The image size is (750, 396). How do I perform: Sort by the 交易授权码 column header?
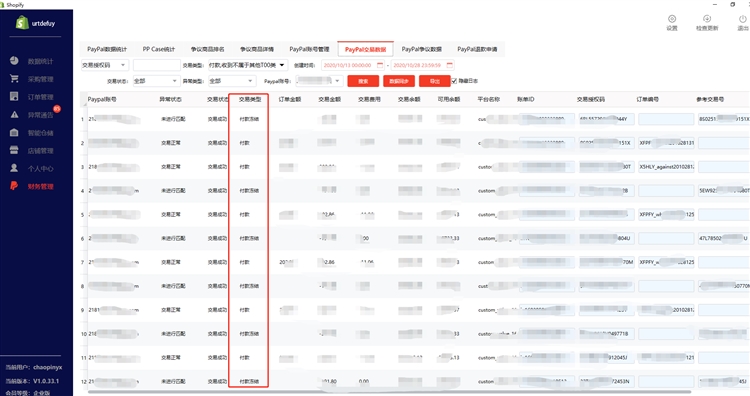click(x=591, y=99)
